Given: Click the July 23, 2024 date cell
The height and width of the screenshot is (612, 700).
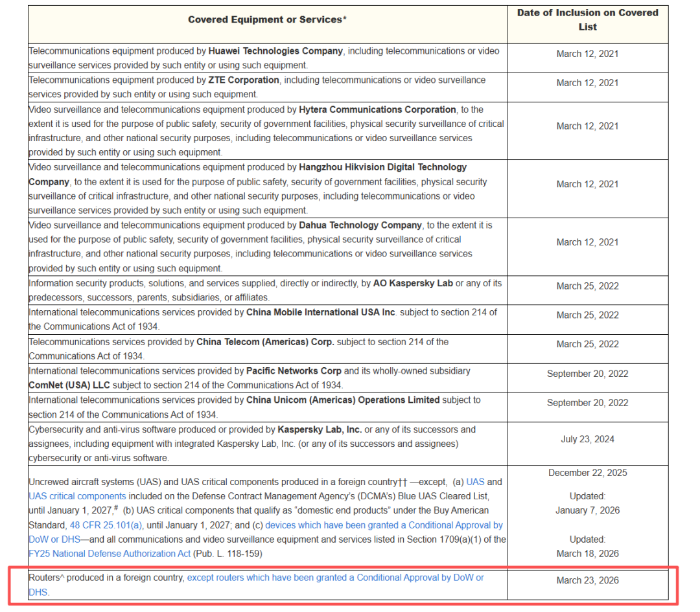Looking at the screenshot, I should click(587, 439).
